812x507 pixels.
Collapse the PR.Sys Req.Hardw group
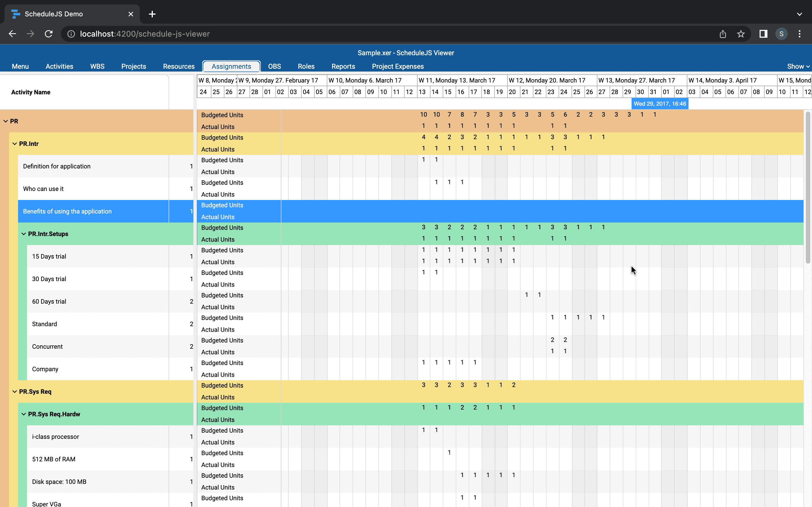coord(23,414)
